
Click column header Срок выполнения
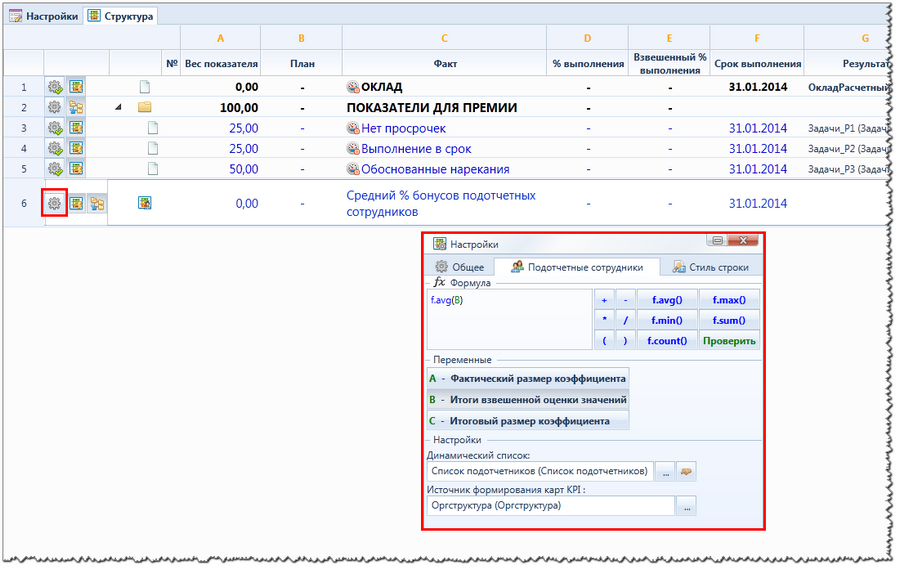pos(757,64)
